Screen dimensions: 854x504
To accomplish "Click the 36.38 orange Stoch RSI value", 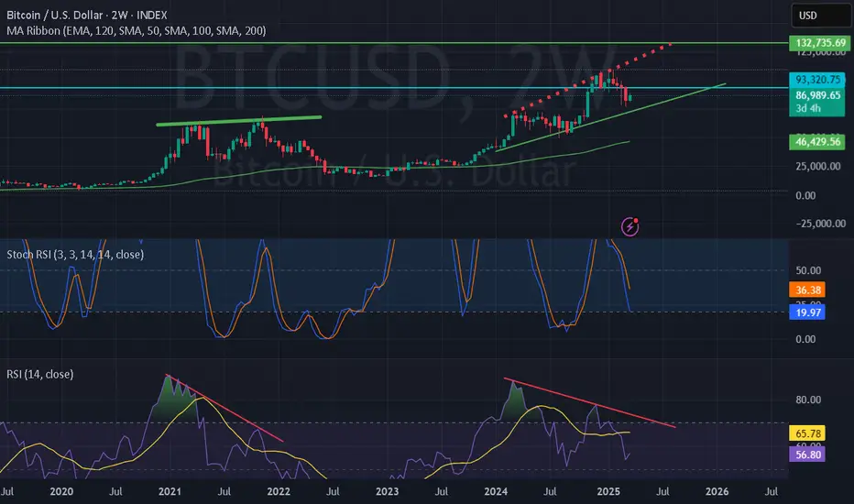I will 807,290.
